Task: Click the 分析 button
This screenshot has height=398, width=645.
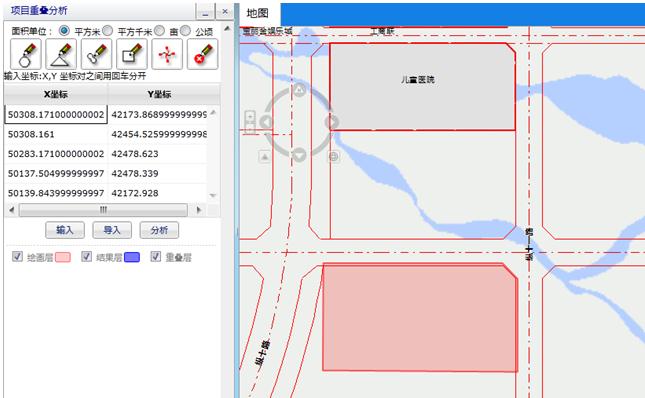Action: tap(159, 230)
